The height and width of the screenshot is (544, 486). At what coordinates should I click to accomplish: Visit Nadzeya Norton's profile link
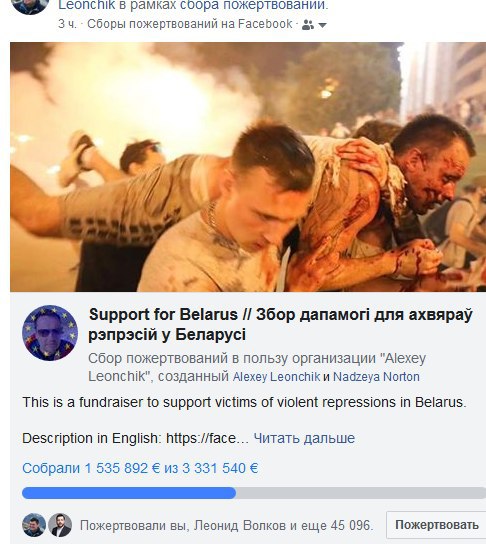tap(376, 377)
